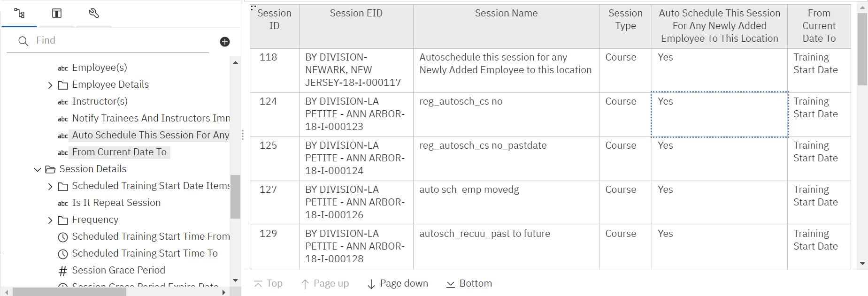Collapse the Session Details folder
868x296 pixels.
tap(38, 169)
